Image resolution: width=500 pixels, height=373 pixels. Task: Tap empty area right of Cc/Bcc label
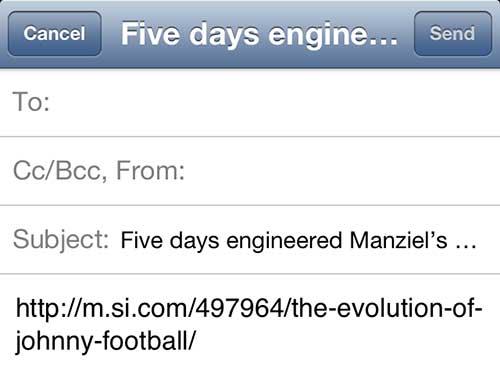tap(342, 171)
